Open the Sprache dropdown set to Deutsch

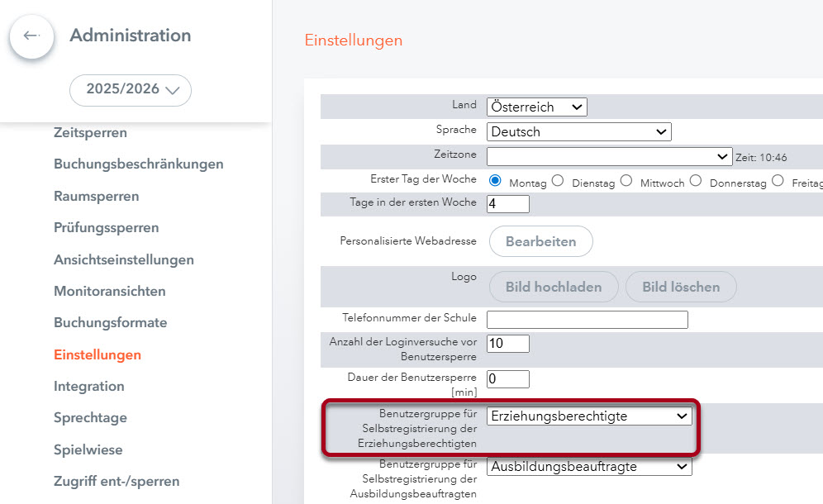(578, 131)
